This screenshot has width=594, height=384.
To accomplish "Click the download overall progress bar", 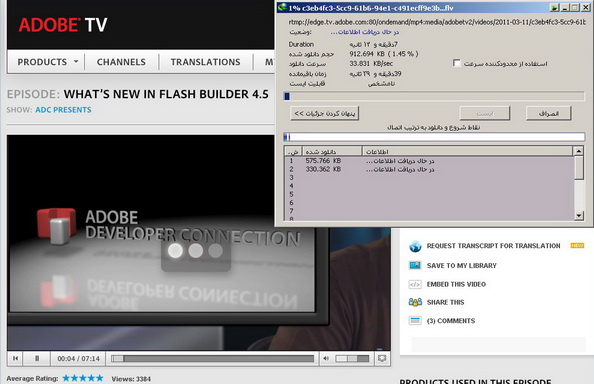I will [434, 97].
